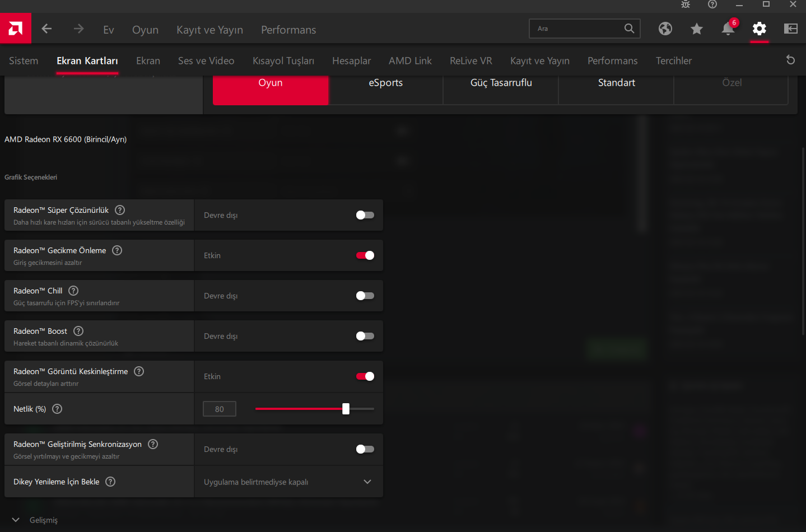Open favorites star icon
This screenshot has width=806, height=532.
(697, 29)
